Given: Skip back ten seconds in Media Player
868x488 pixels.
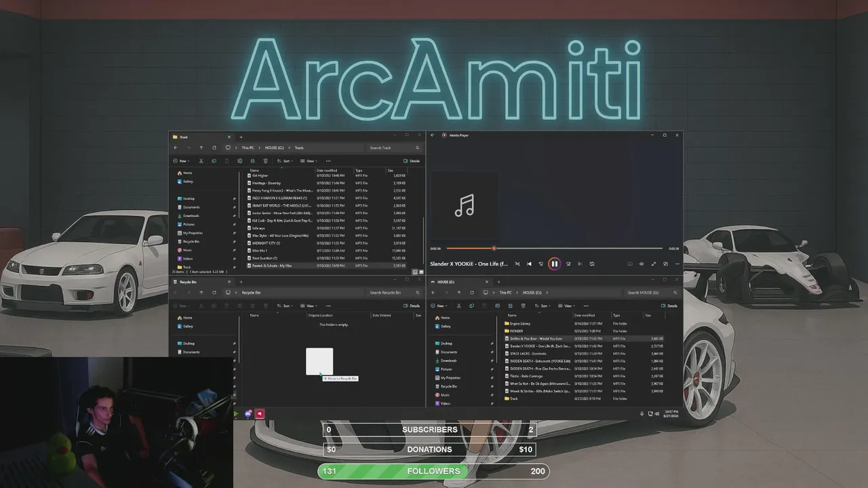Looking at the screenshot, I should [541, 264].
